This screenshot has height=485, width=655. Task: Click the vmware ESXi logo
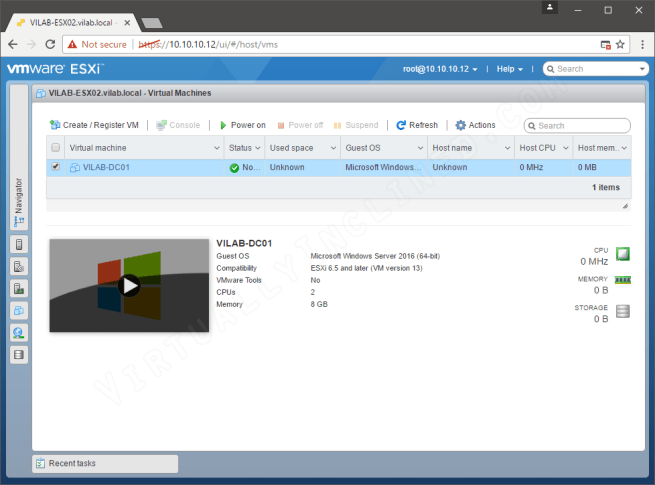point(55,69)
